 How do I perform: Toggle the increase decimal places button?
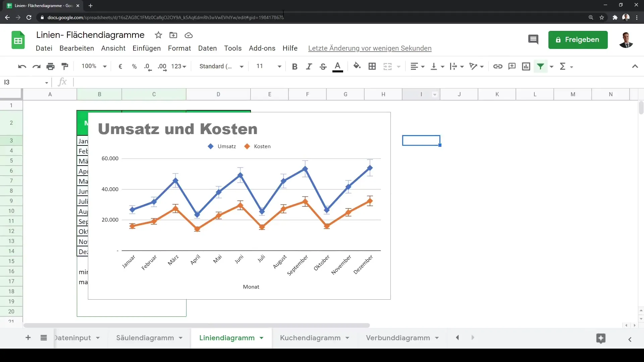[162, 66]
